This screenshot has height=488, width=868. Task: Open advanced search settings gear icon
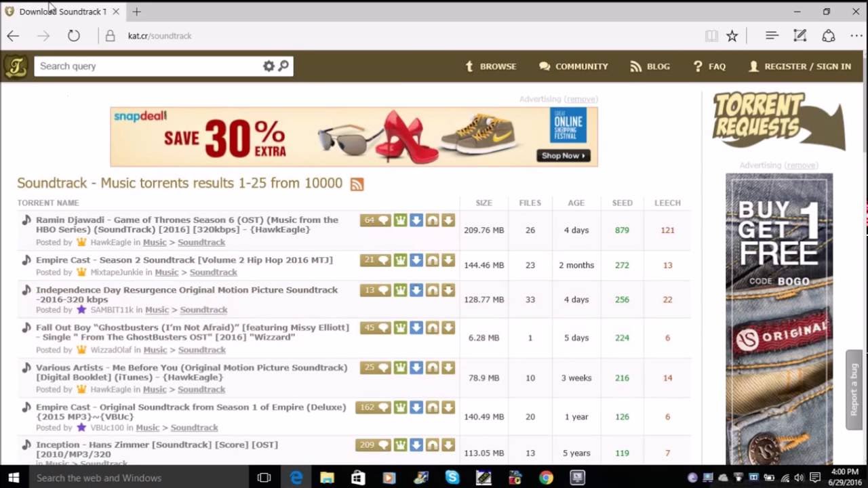coord(269,66)
